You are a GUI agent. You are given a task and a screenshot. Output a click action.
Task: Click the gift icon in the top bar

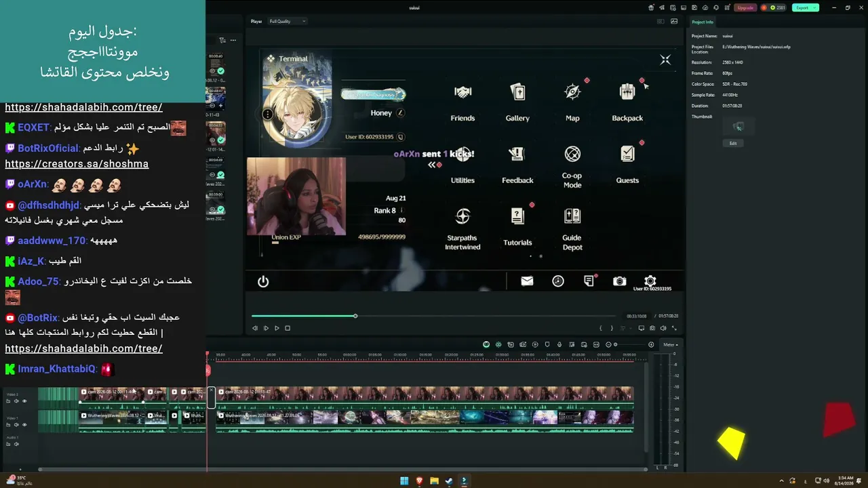[x=651, y=7]
